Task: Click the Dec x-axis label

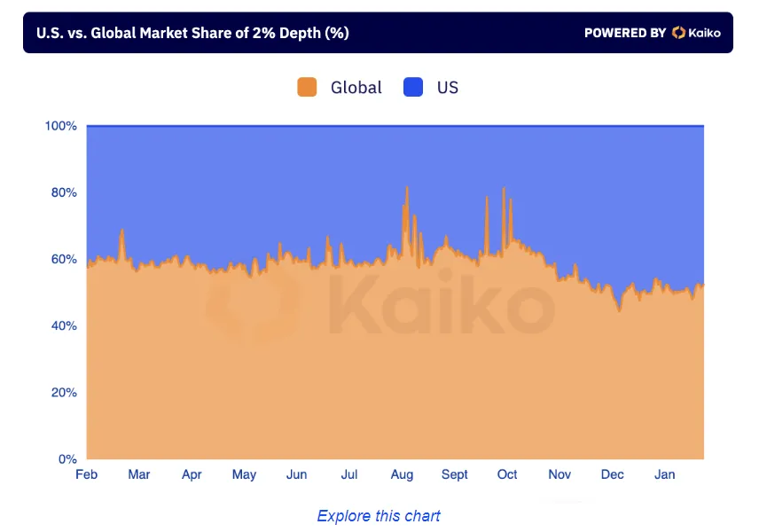Action: coord(612,474)
